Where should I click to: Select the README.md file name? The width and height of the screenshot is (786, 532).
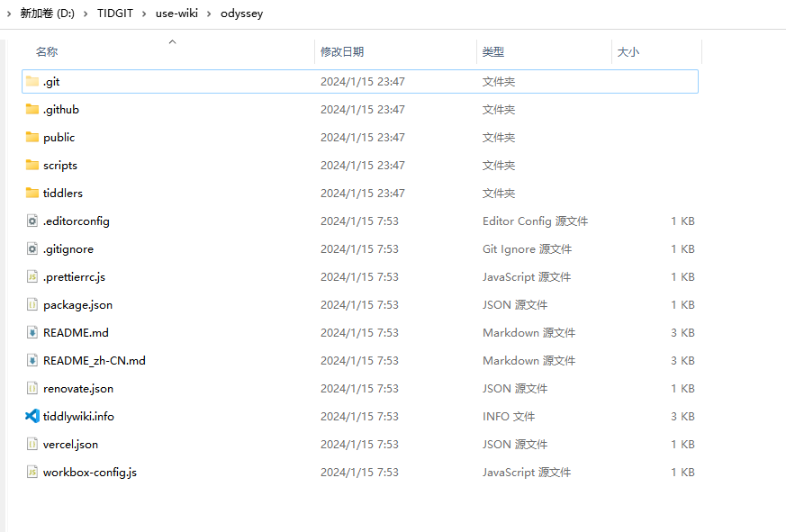[76, 332]
